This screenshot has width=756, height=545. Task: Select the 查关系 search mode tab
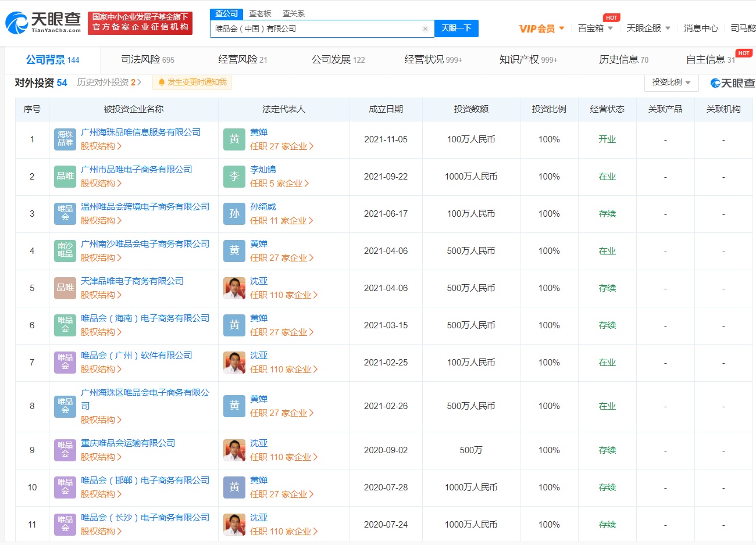pos(294,13)
